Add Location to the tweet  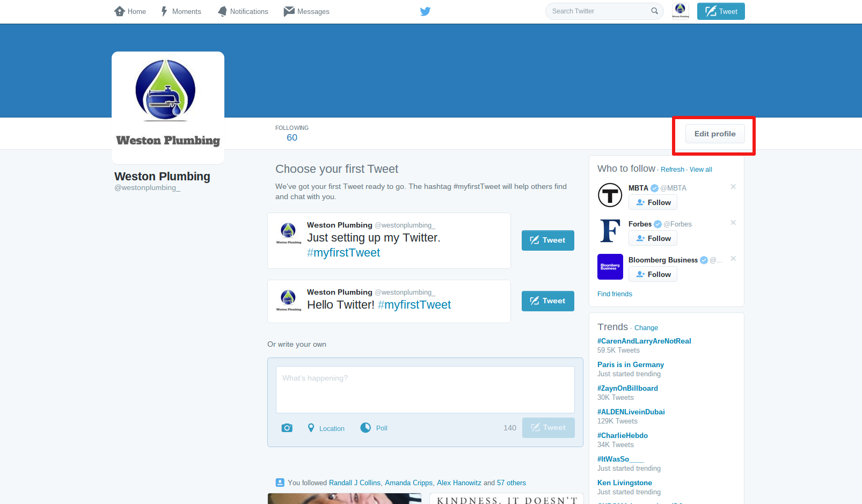pos(326,428)
